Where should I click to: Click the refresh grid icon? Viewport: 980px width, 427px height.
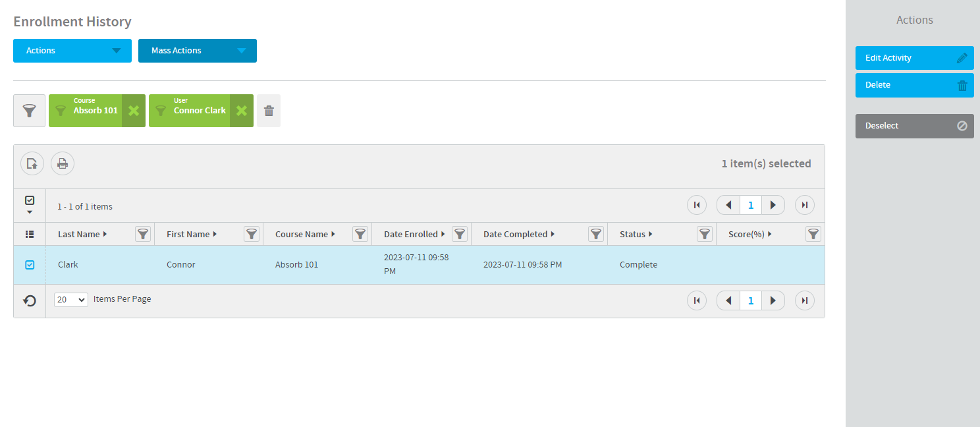30,300
